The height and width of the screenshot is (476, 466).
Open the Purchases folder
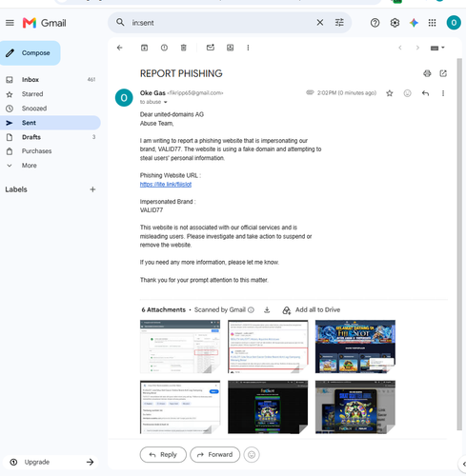51,151
